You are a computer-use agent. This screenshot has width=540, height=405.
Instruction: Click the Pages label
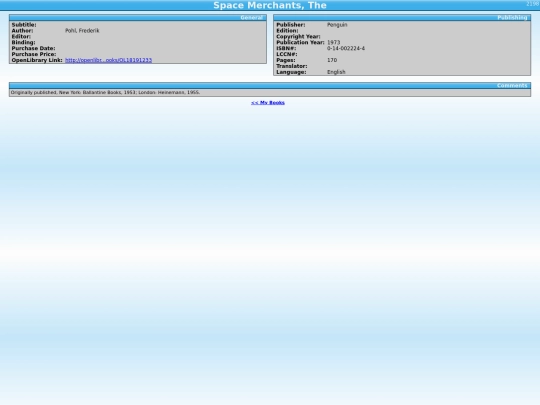click(286, 60)
